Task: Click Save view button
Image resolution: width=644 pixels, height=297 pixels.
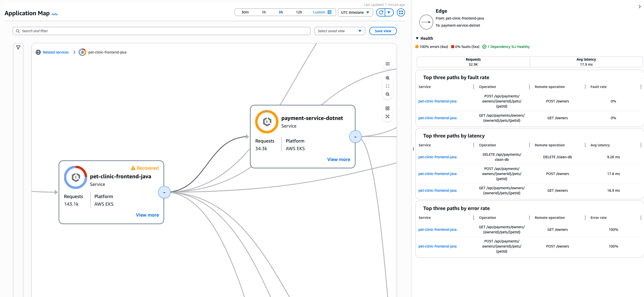Action: click(383, 31)
